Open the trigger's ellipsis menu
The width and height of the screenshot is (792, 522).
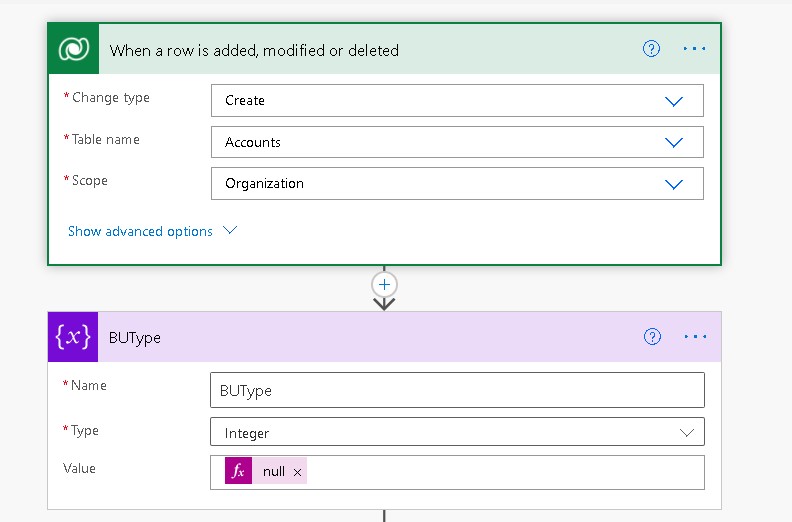[695, 49]
